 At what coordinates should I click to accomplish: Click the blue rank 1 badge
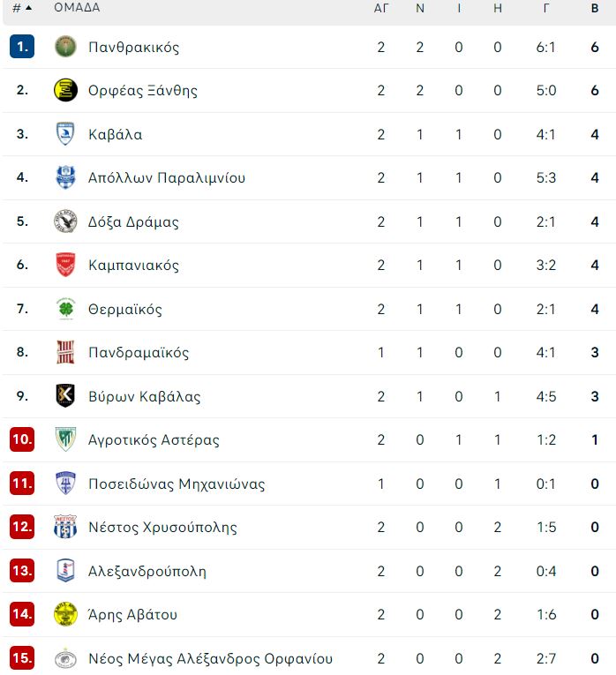[x=22, y=47]
